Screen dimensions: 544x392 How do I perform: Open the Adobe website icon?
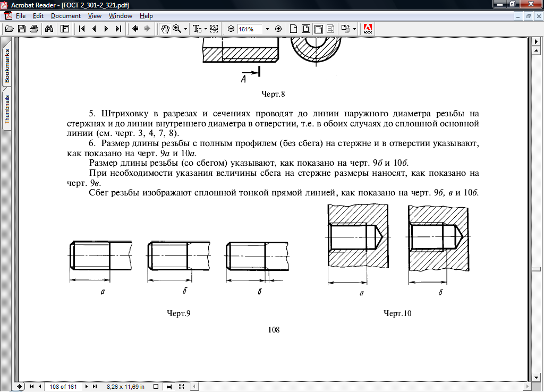coord(368,29)
